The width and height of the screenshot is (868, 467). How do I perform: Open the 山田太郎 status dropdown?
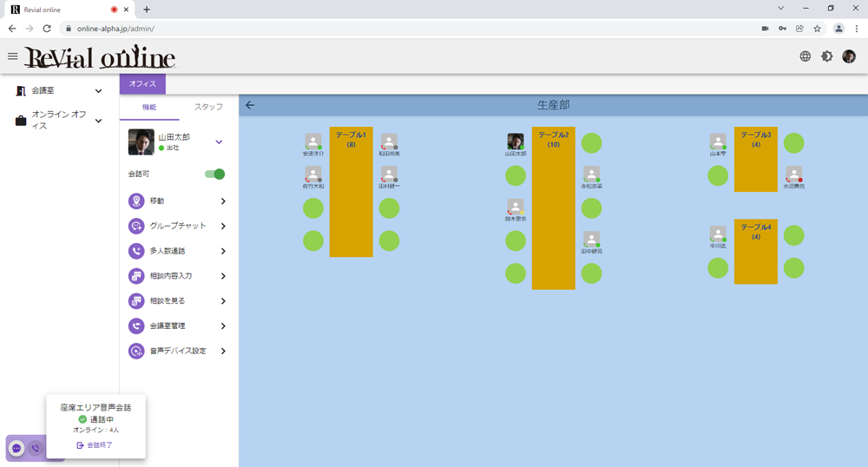219,141
